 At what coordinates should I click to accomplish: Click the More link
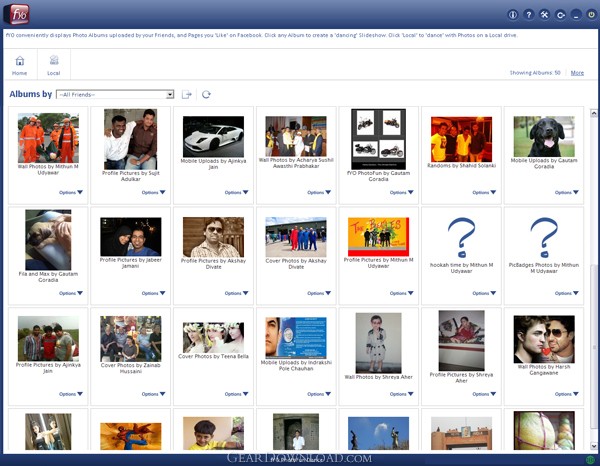point(577,73)
